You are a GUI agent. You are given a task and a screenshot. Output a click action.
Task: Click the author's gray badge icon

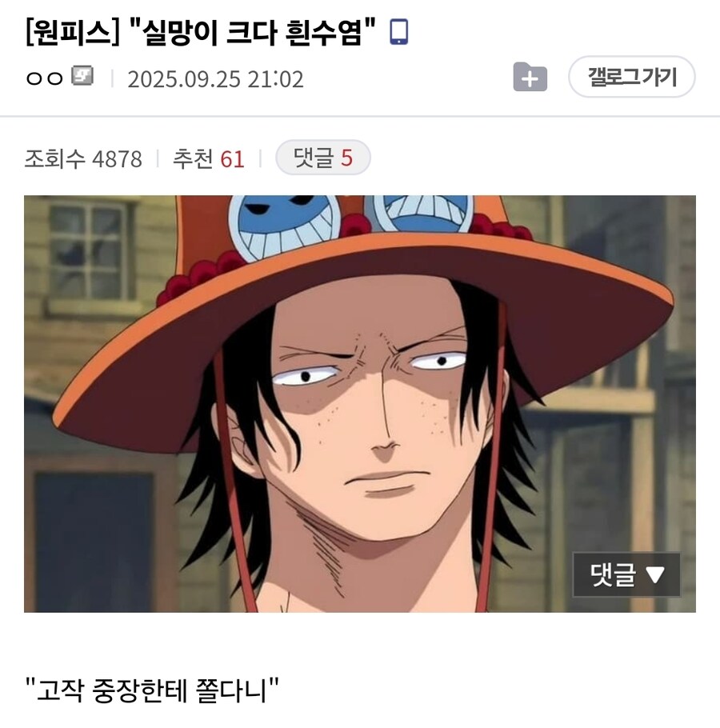coord(82,76)
